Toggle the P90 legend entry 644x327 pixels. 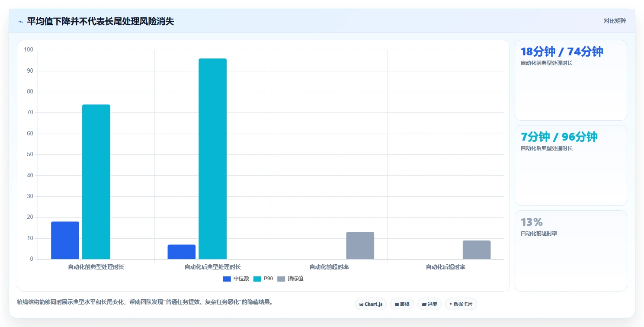coord(263,279)
